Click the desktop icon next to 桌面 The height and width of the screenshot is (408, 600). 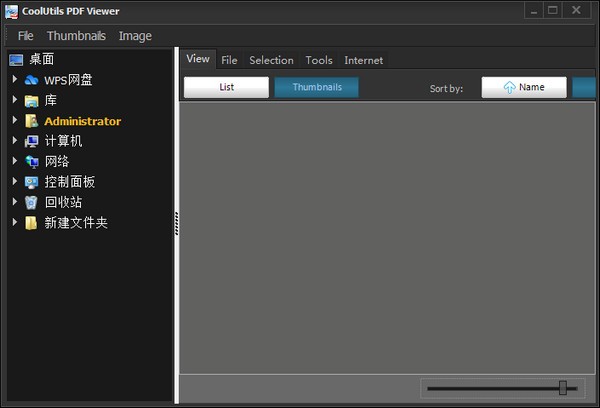coord(16,60)
